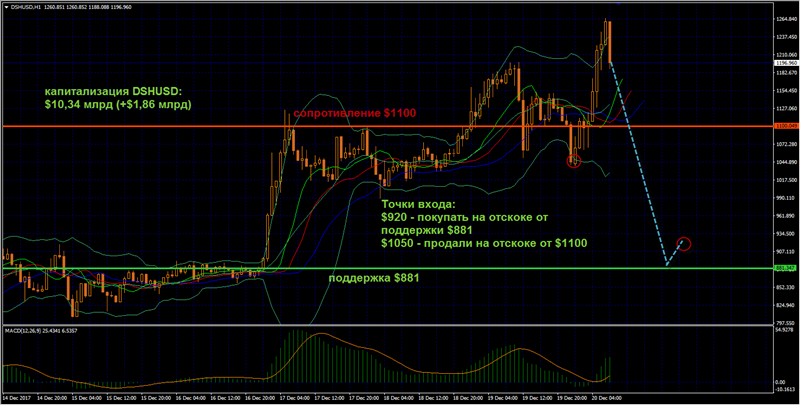Click the 824.940 price axis label
Viewport: 800px width, 405px height.
[x=787, y=305]
